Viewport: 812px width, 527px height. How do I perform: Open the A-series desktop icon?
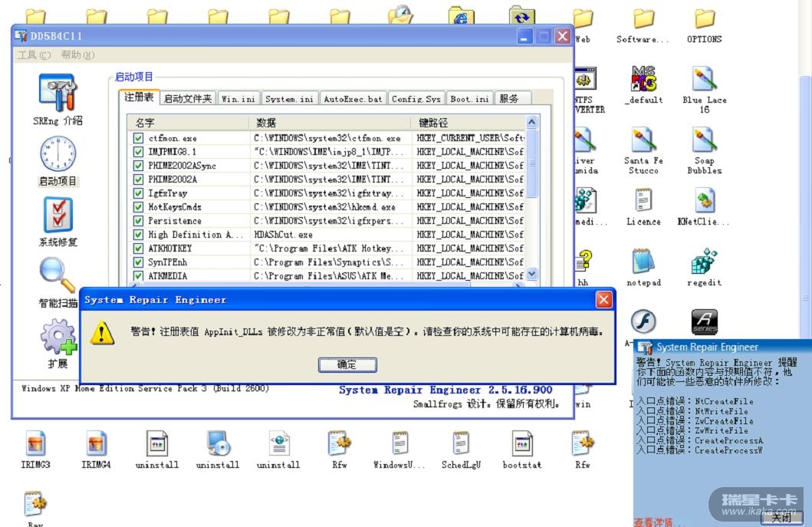coord(705,321)
